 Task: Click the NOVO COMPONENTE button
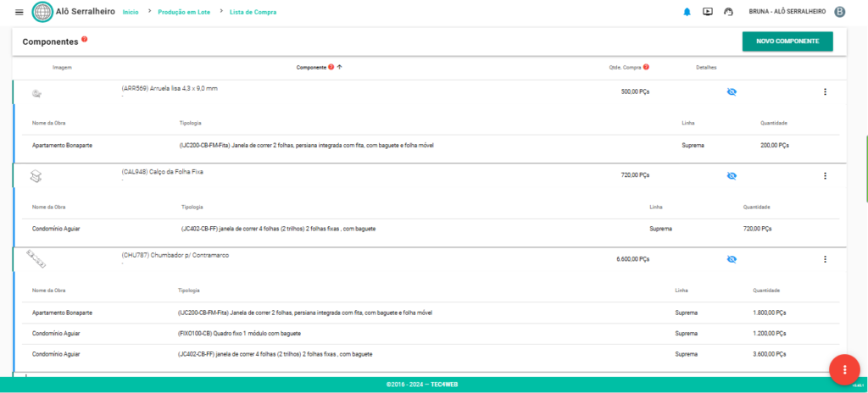coord(787,42)
